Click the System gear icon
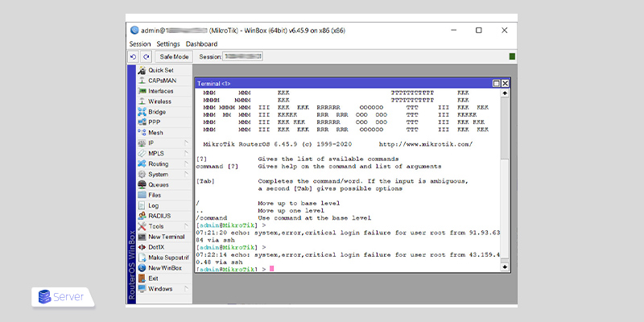Screen dimensions: 644x322 [142, 174]
